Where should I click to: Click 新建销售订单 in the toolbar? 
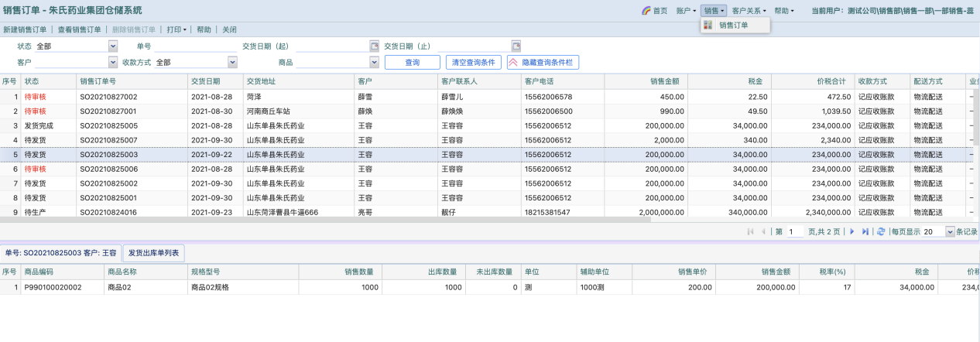pos(26,29)
